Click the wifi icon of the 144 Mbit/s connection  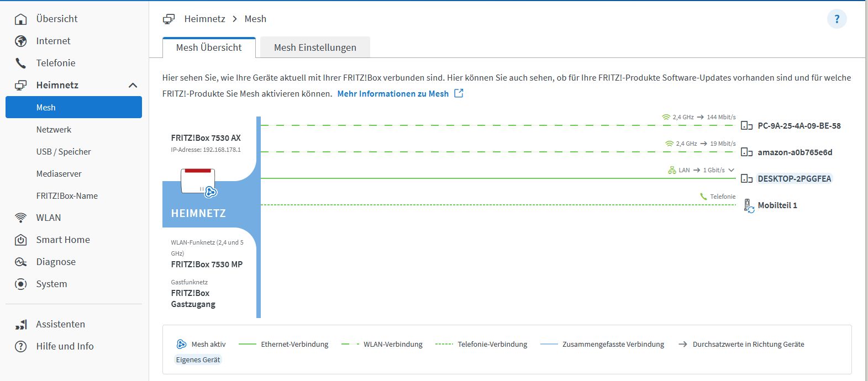click(666, 117)
